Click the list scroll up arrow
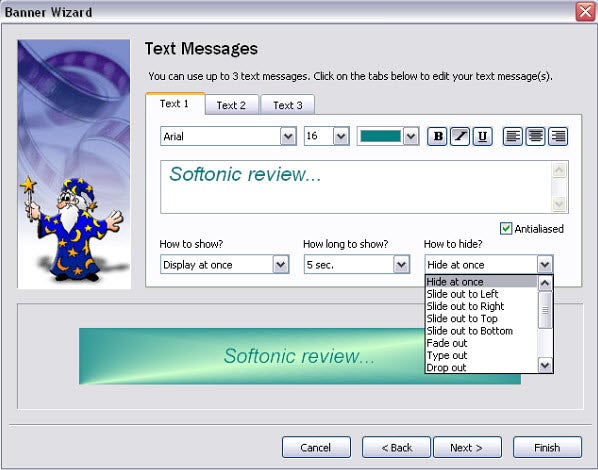Screen dimensions: 598x470 tap(545, 283)
